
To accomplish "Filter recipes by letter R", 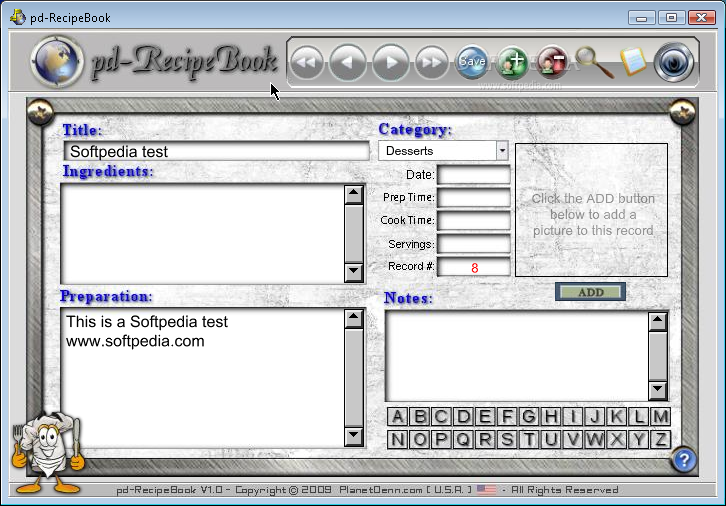I will pyautogui.click(x=485, y=439).
